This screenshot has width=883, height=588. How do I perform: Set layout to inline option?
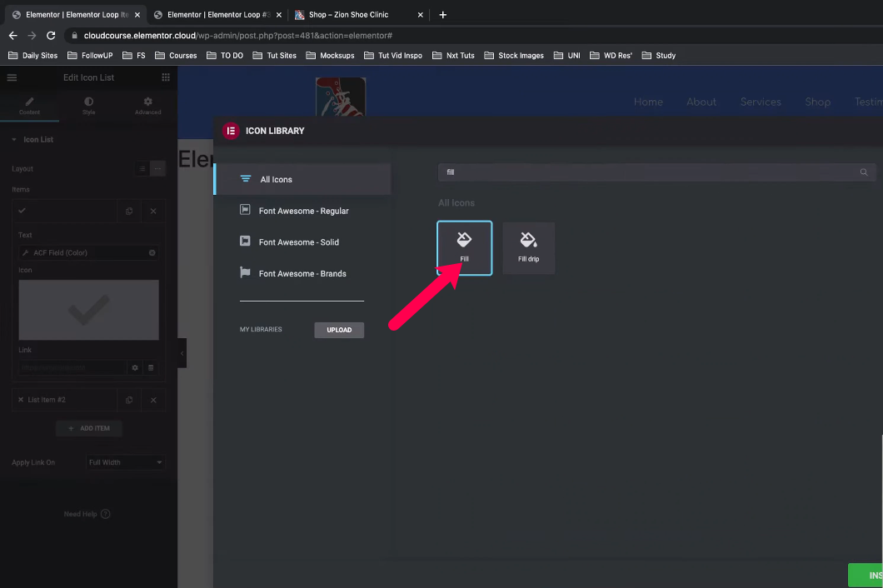(157, 168)
